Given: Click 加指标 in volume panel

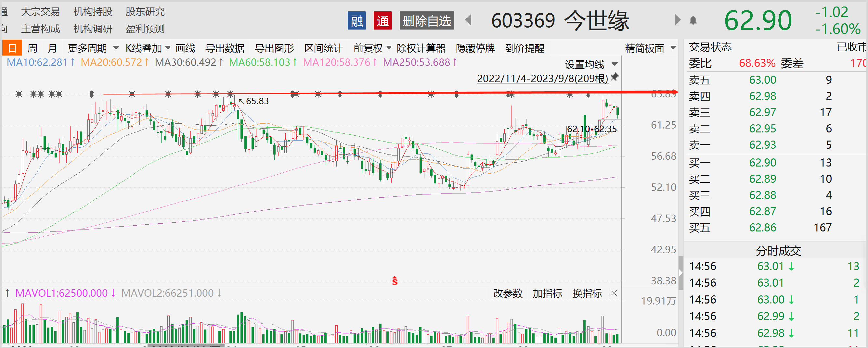Looking at the screenshot, I should (x=547, y=293).
